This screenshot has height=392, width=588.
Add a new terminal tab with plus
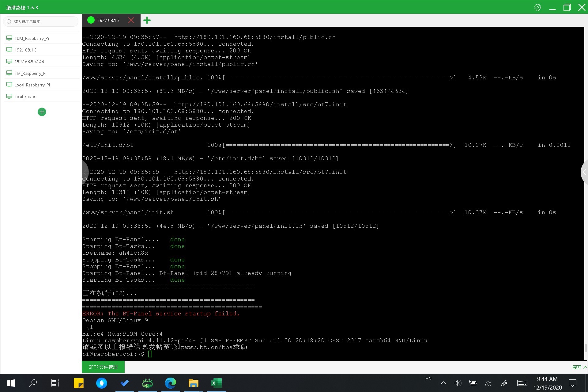tap(147, 20)
